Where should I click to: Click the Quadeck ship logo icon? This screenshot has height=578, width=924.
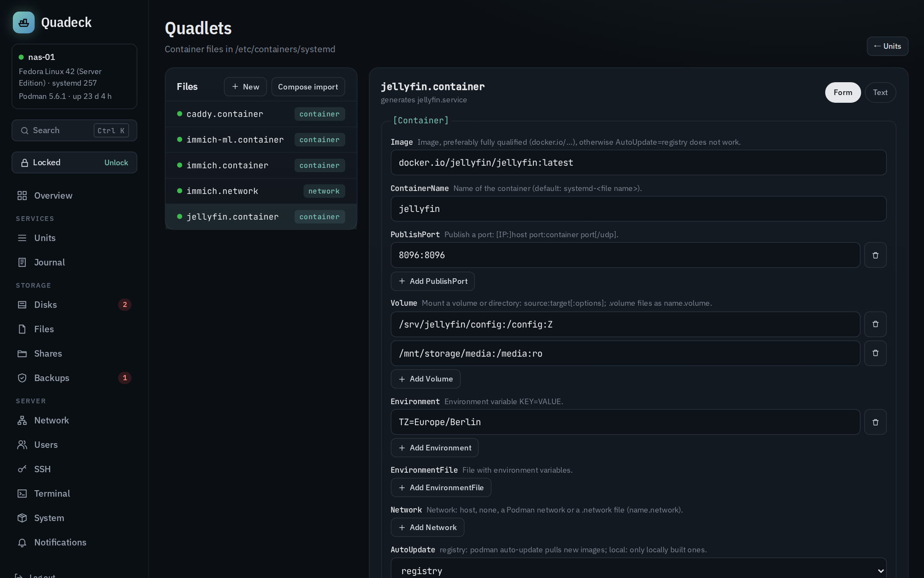coord(24,22)
